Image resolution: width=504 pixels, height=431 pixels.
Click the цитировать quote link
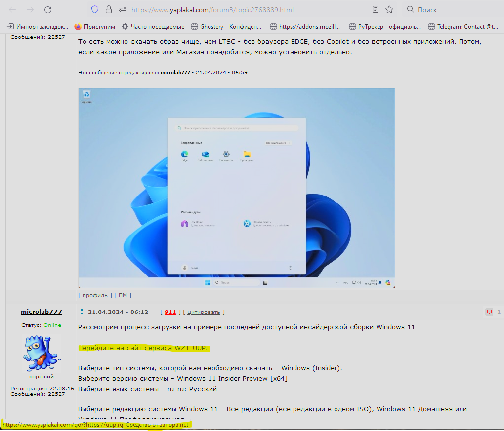(204, 312)
